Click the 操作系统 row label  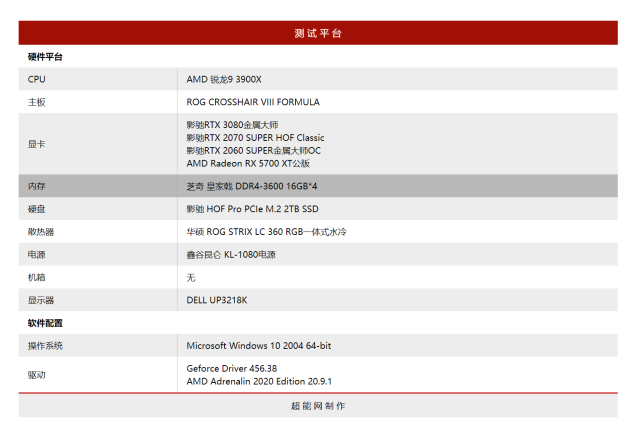pyautogui.click(x=45, y=346)
